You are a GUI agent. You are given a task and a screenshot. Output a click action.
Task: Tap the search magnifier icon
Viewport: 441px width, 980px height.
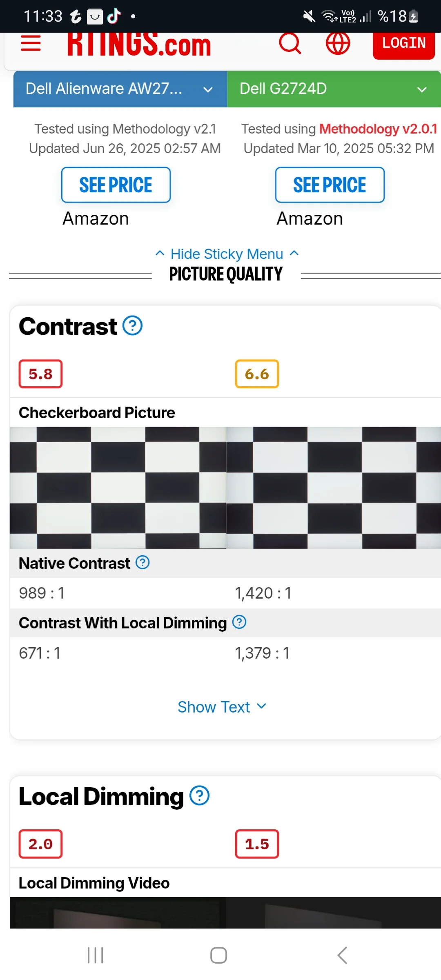290,43
